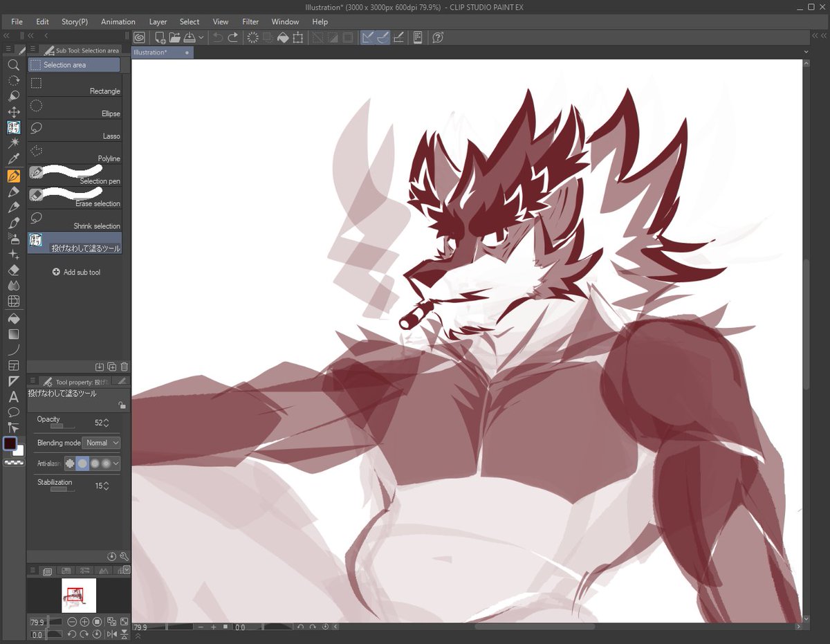This screenshot has height=644, width=830.
Task: Click the Open file folder icon
Action: point(174,38)
